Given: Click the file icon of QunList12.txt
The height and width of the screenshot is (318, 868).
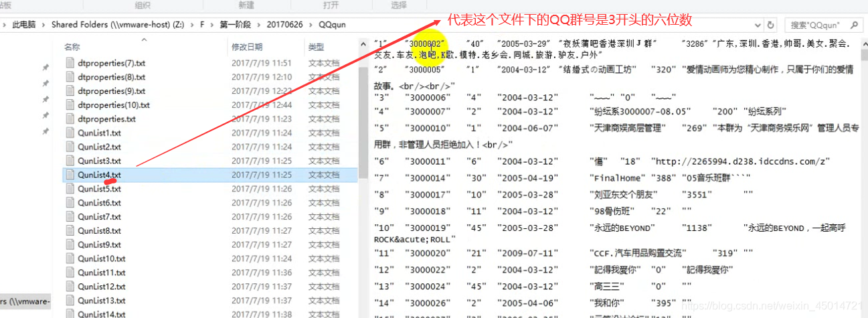Looking at the screenshot, I should click(71, 287).
